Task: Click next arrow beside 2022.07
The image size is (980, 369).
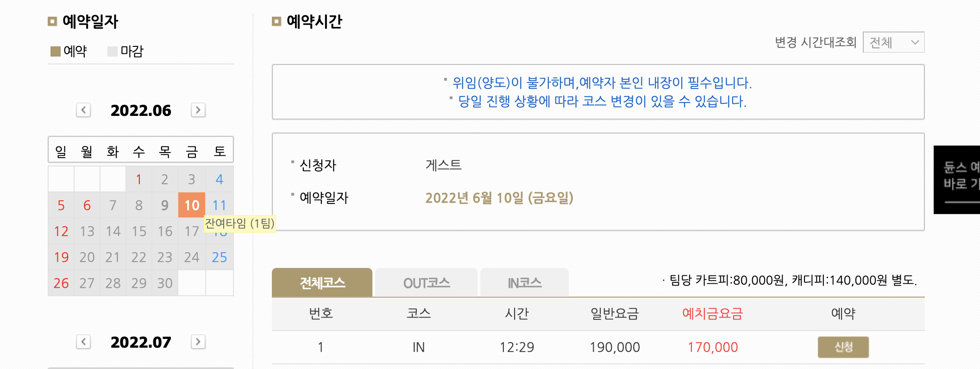Action: click(198, 342)
